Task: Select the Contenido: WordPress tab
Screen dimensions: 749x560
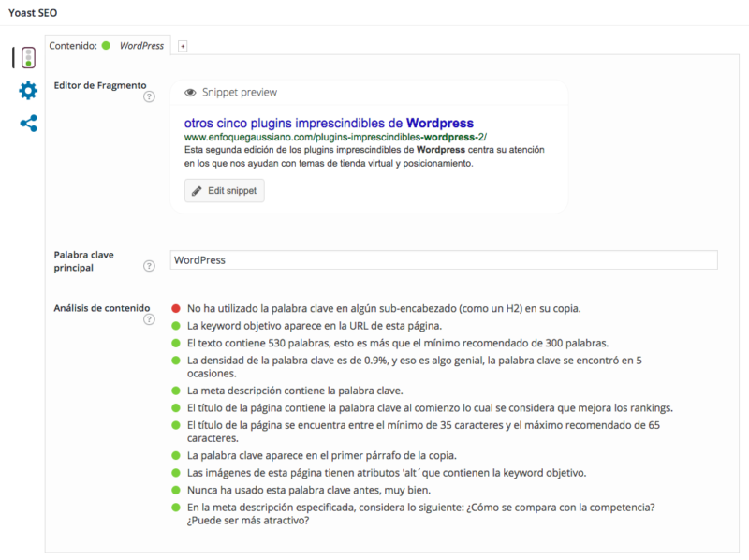Action: pos(108,45)
